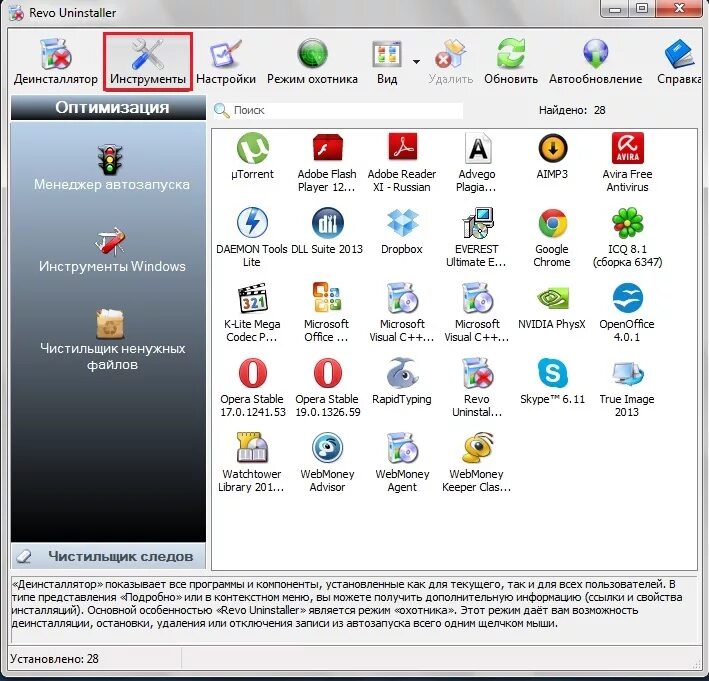Viewport: 709px width, 681px height.
Task: Select K-Lite Mega Codec Pack
Action: [x=252, y=312]
